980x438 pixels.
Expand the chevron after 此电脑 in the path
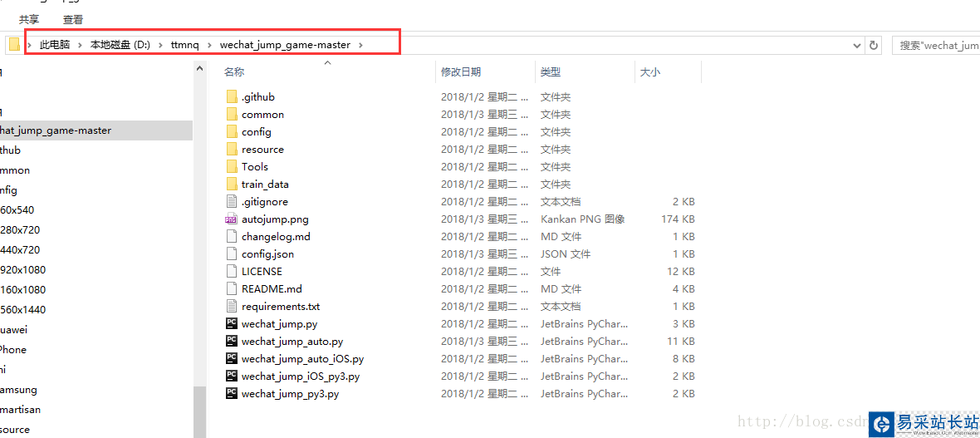(81, 45)
